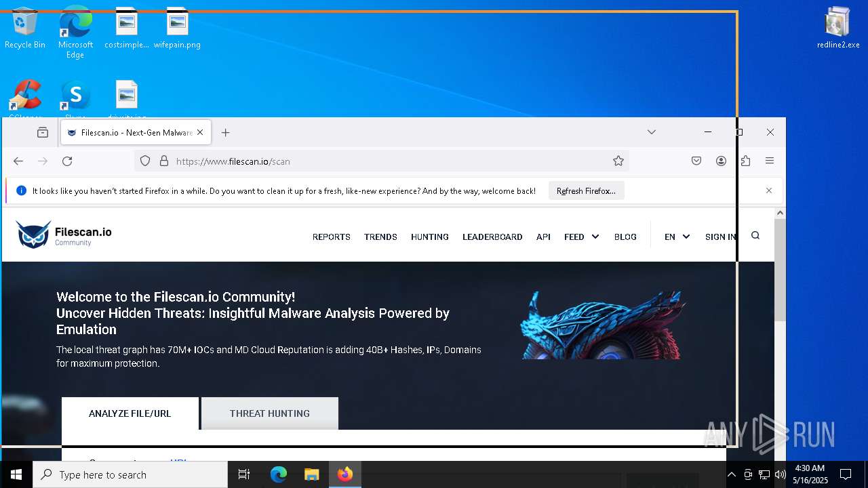Select costsimple desktop image file

[127, 28]
